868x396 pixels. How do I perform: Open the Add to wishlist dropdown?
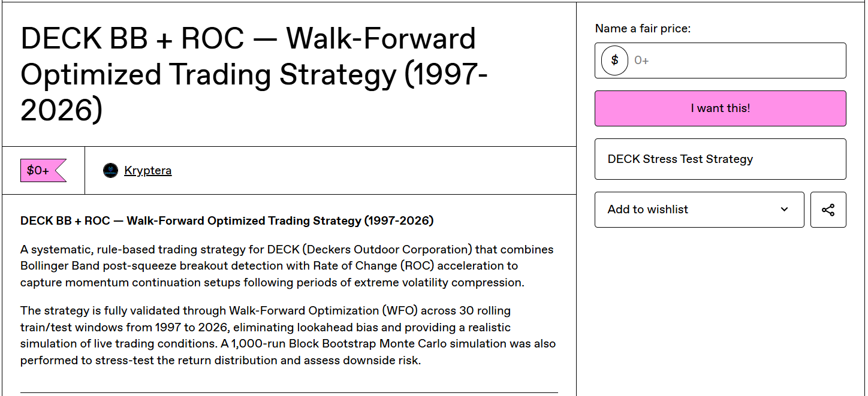699,210
